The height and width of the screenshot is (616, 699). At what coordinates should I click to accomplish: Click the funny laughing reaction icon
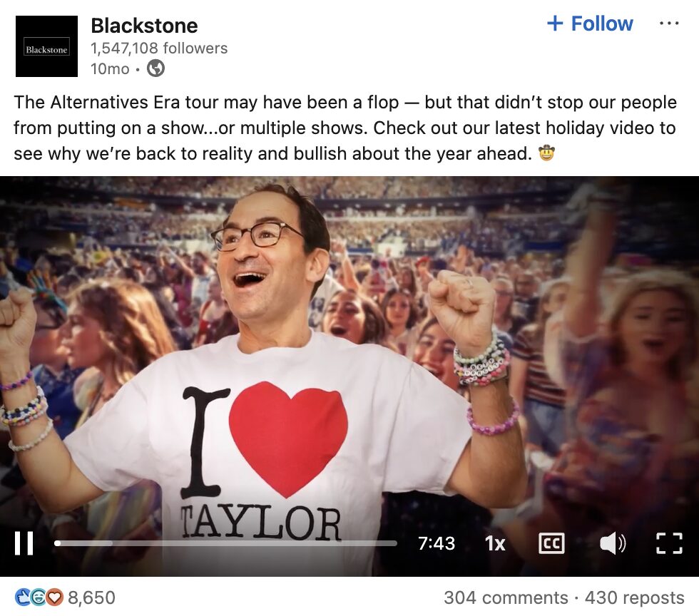(x=39, y=597)
